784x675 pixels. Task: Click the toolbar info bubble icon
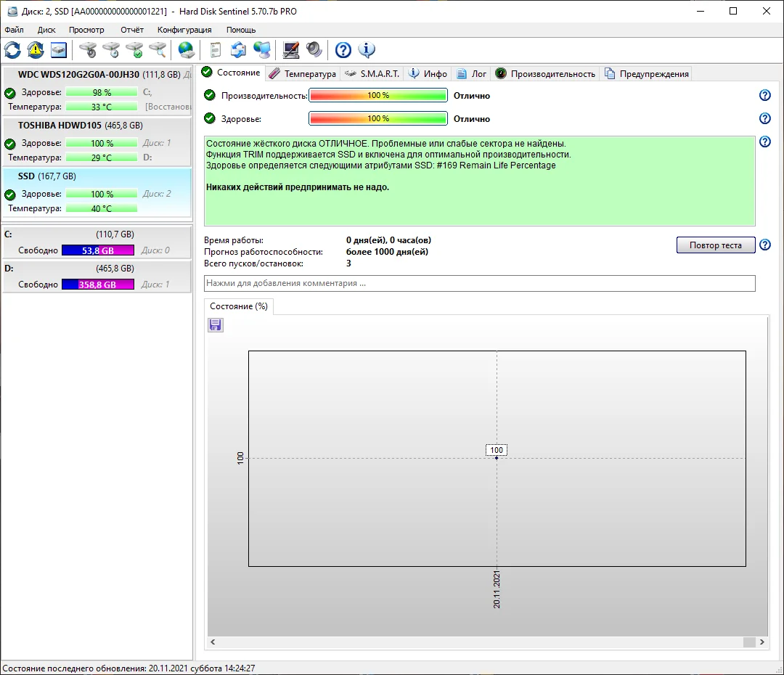[367, 50]
